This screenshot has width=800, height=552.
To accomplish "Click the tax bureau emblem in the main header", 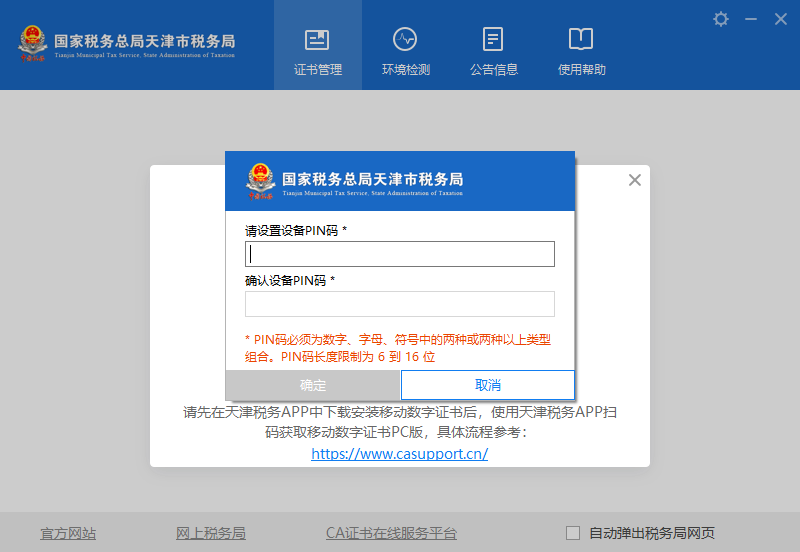I will point(32,44).
